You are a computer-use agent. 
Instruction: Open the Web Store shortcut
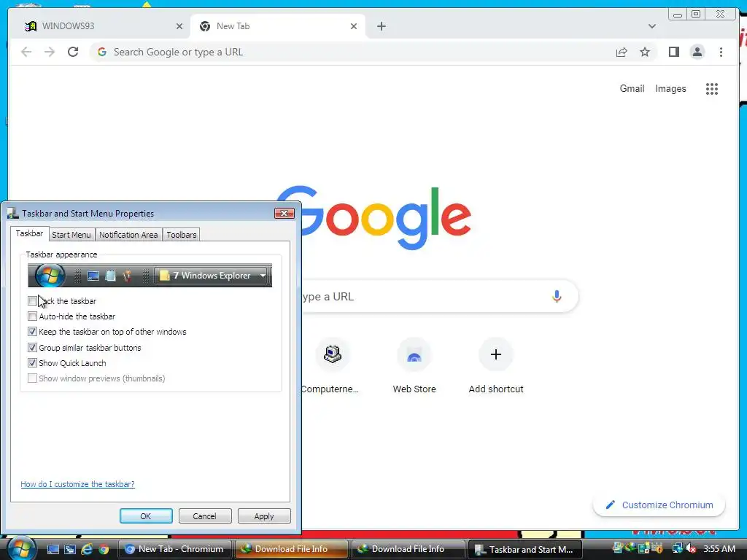tap(414, 367)
